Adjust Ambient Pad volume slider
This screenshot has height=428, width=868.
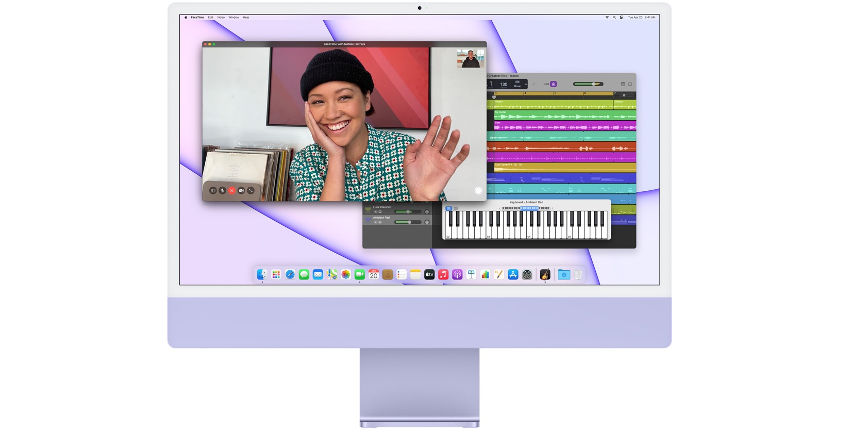(408, 222)
